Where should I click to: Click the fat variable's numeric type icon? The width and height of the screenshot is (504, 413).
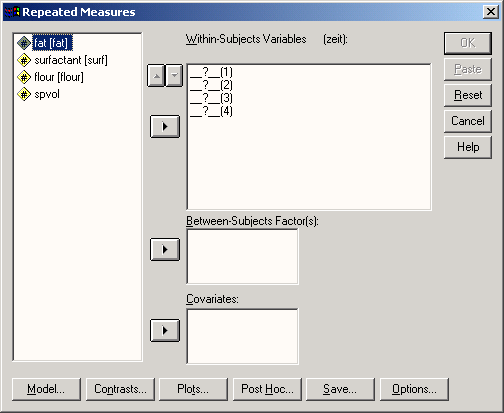[24, 43]
